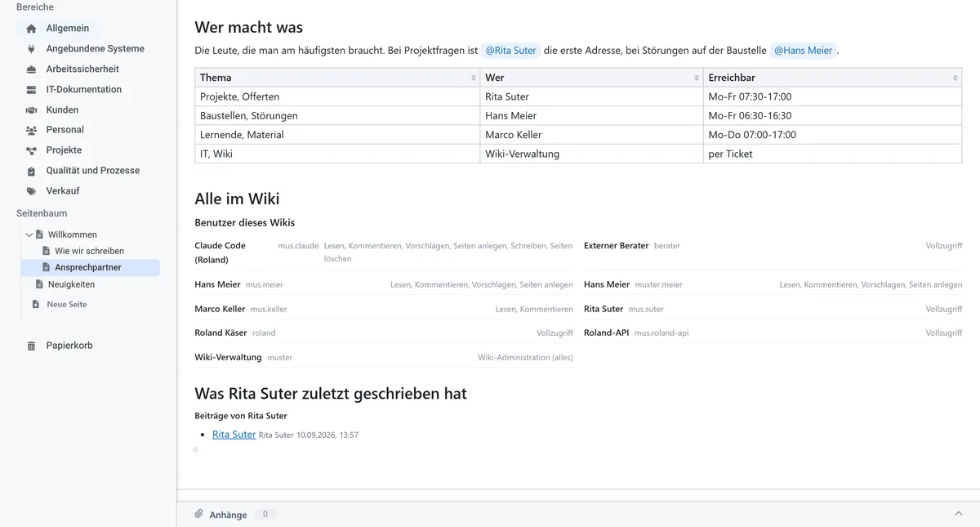The width and height of the screenshot is (980, 527).
Task: Switch to the Kunden area
Action: (x=62, y=109)
